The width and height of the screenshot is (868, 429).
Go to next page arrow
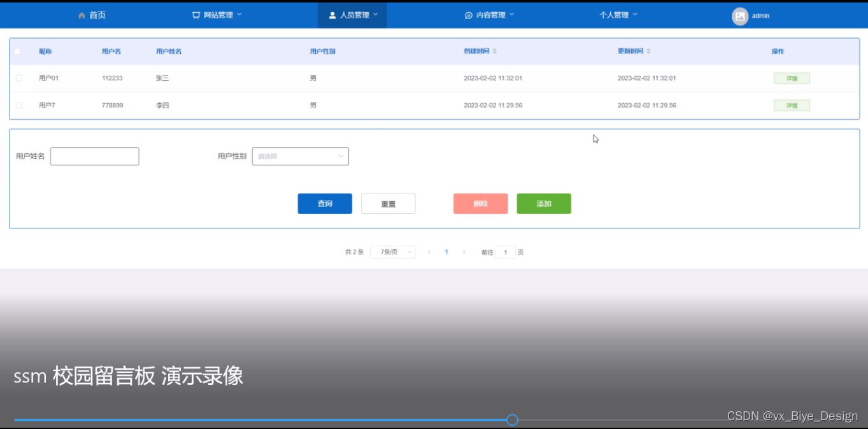coord(464,252)
